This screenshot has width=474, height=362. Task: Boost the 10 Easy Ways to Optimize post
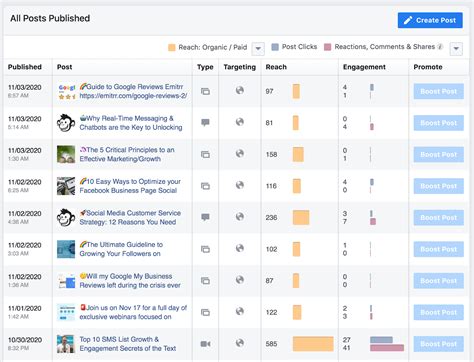tap(439, 186)
